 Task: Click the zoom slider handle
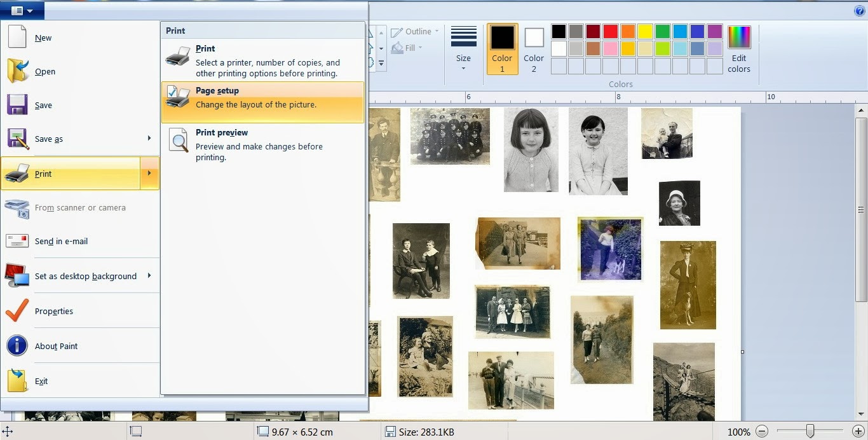[x=810, y=432]
